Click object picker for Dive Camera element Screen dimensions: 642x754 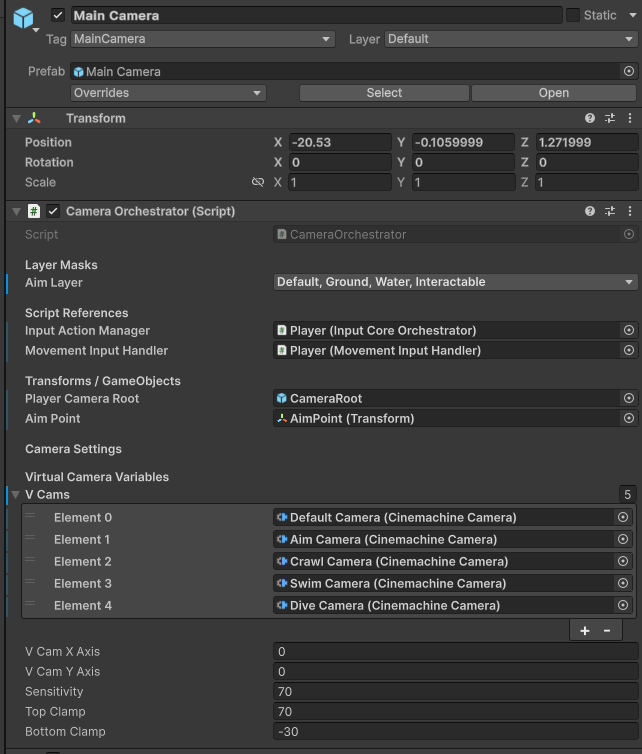pyautogui.click(x=623, y=606)
